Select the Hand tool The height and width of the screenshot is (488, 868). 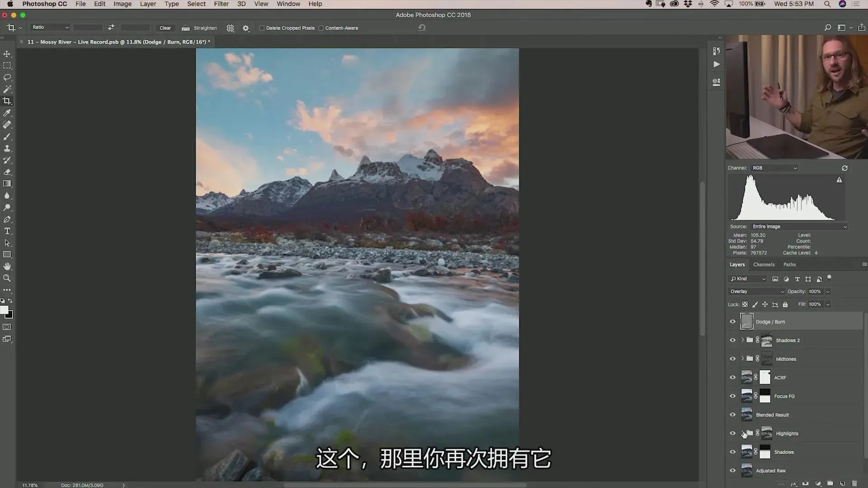point(7,266)
